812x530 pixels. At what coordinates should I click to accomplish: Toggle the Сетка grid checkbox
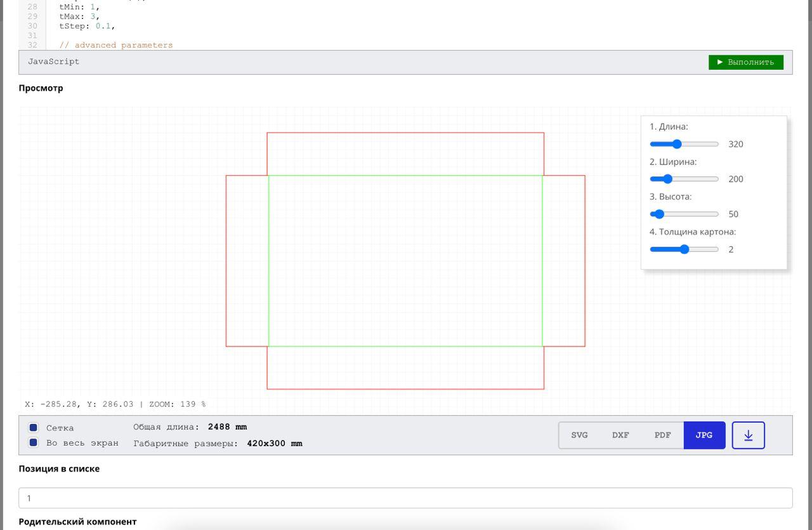coord(34,428)
